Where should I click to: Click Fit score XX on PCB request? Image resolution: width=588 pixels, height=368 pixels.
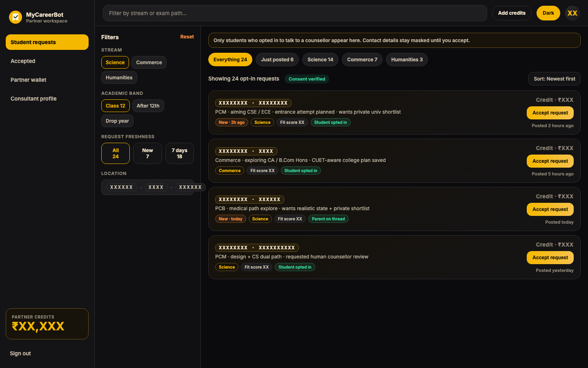click(290, 219)
